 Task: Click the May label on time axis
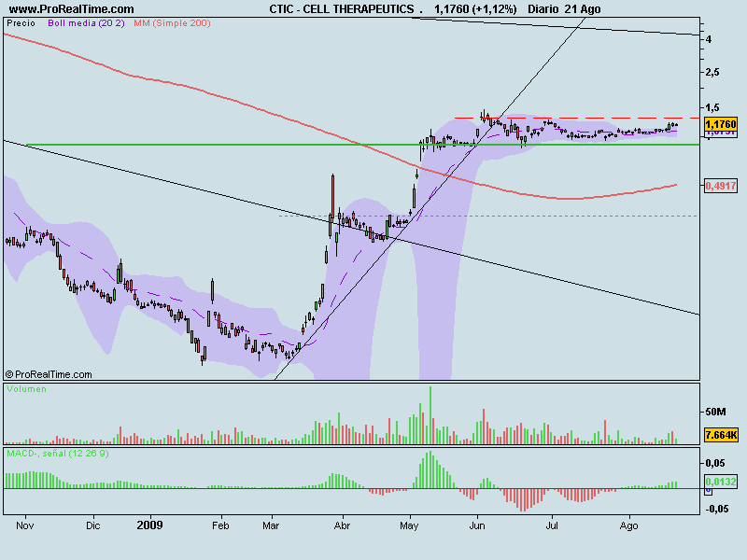coord(409,526)
